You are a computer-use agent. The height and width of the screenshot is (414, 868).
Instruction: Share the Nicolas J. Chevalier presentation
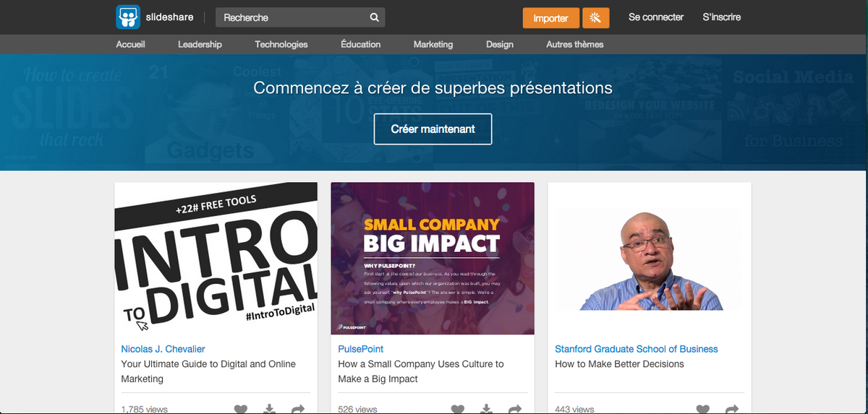coord(297,410)
